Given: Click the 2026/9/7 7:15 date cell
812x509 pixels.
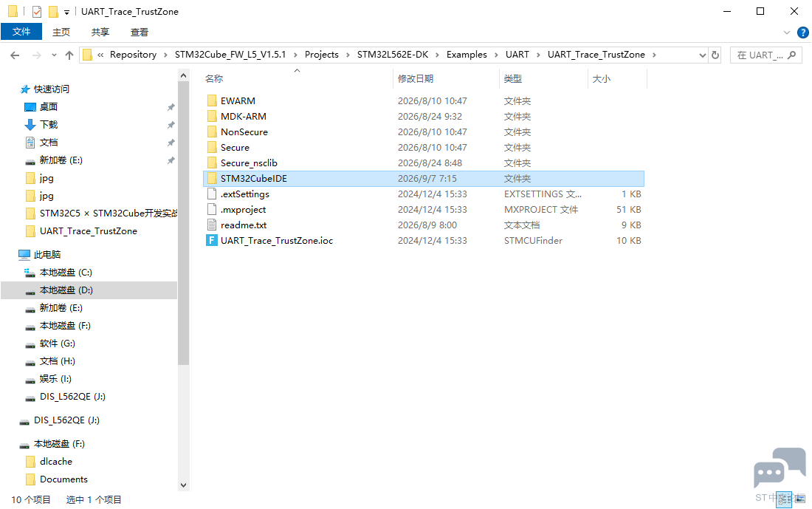Looking at the screenshot, I should coord(427,178).
